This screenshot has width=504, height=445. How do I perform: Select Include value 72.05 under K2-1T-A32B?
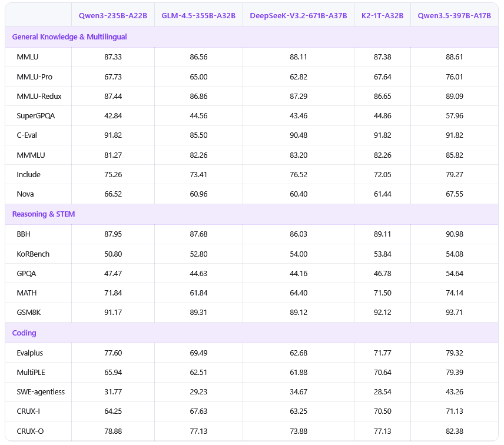pos(382,174)
